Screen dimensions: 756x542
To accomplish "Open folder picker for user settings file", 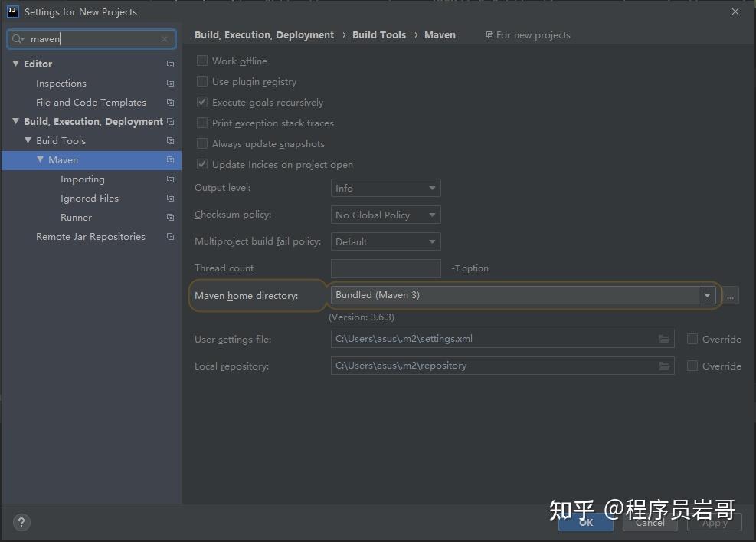I will click(x=663, y=339).
